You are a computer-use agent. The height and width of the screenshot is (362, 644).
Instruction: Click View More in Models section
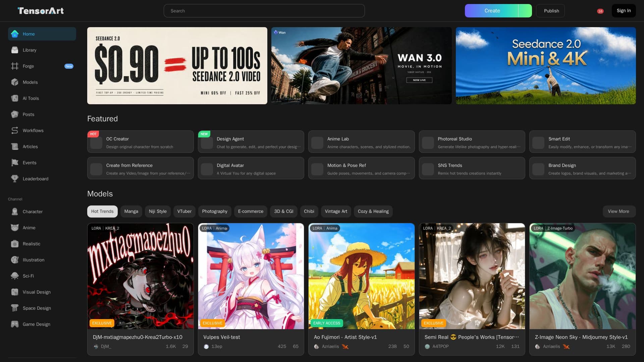tap(619, 212)
